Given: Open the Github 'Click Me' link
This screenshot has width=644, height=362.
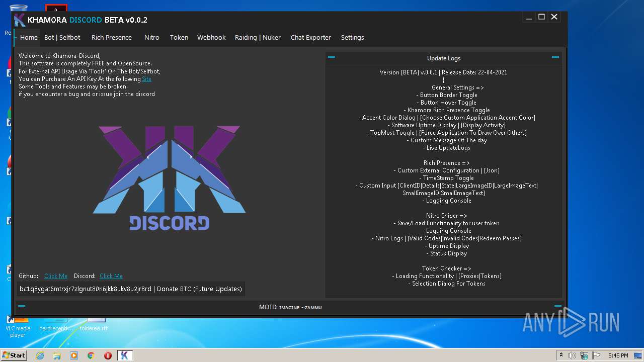Looking at the screenshot, I should point(56,276).
